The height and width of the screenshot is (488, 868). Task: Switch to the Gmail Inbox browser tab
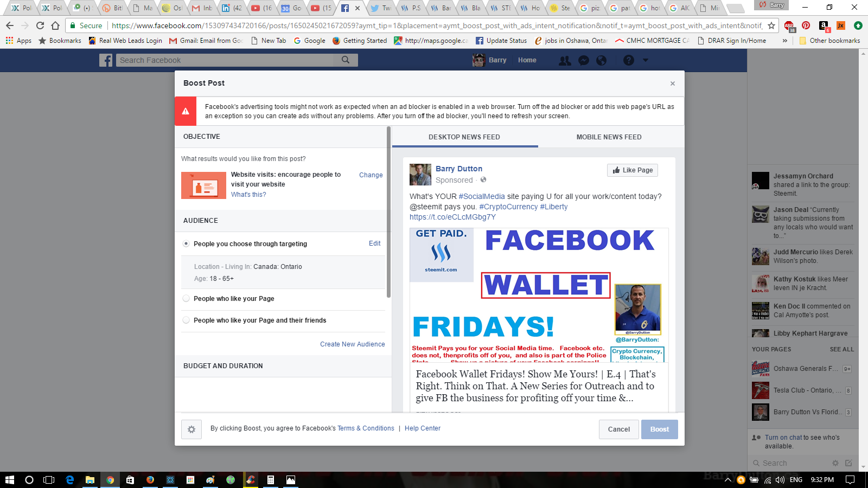tap(202, 8)
